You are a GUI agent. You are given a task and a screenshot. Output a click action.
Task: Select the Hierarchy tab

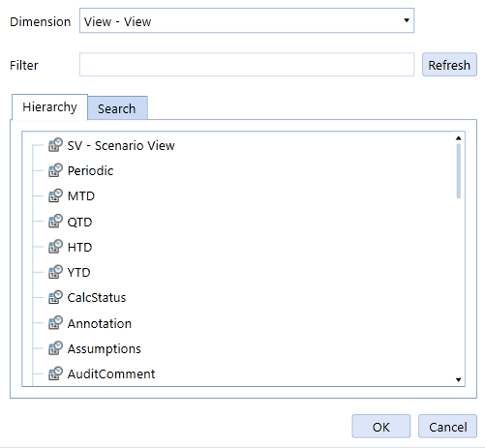click(49, 107)
